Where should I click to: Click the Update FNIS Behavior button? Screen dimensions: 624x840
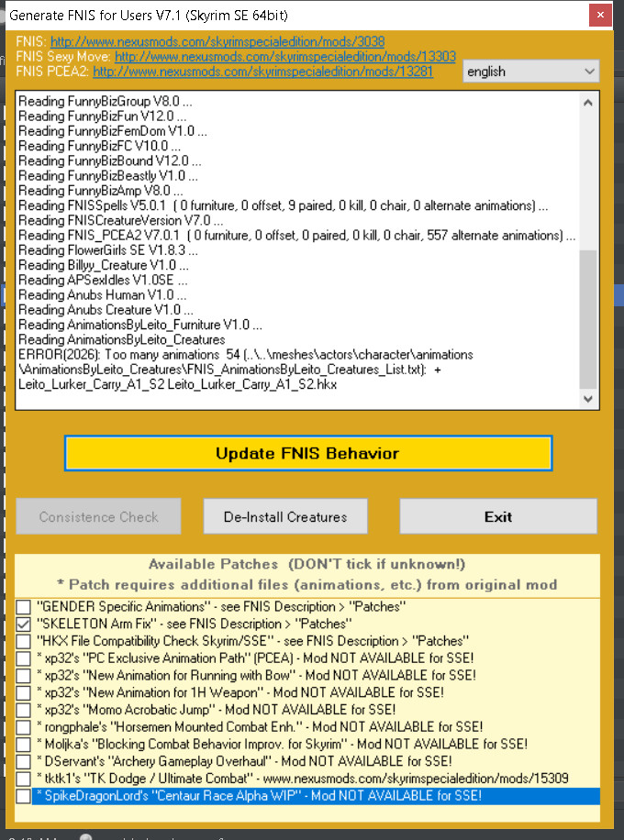[308, 453]
